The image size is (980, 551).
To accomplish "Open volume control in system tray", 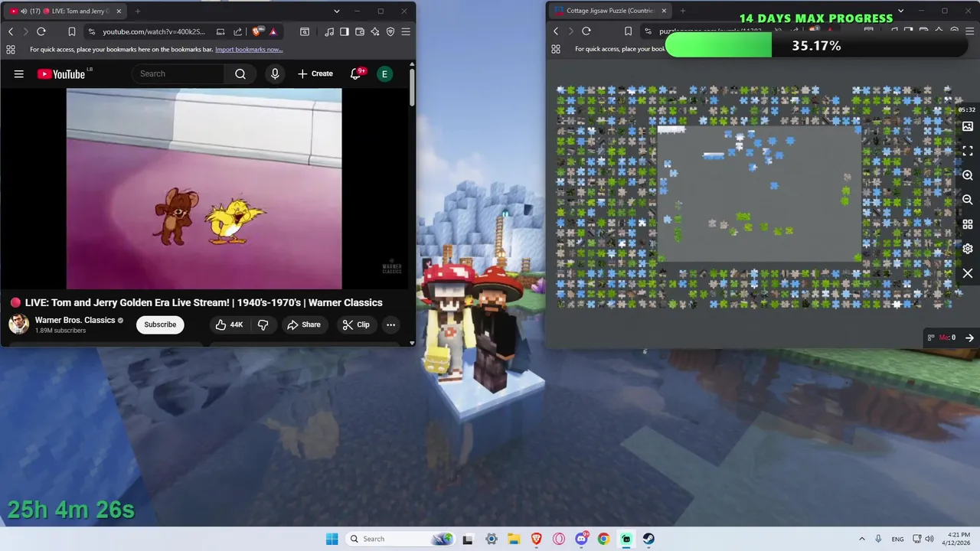I will pos(929,539).
